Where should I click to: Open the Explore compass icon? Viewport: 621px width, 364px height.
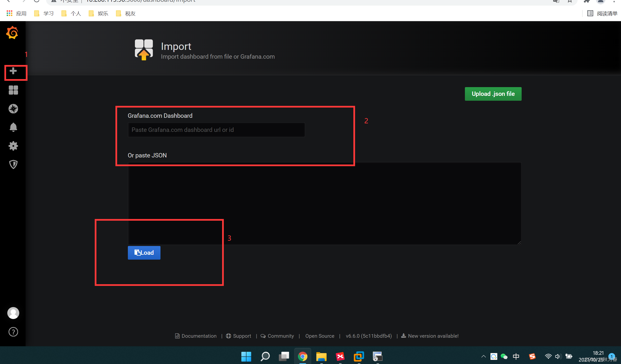point(13,109)
